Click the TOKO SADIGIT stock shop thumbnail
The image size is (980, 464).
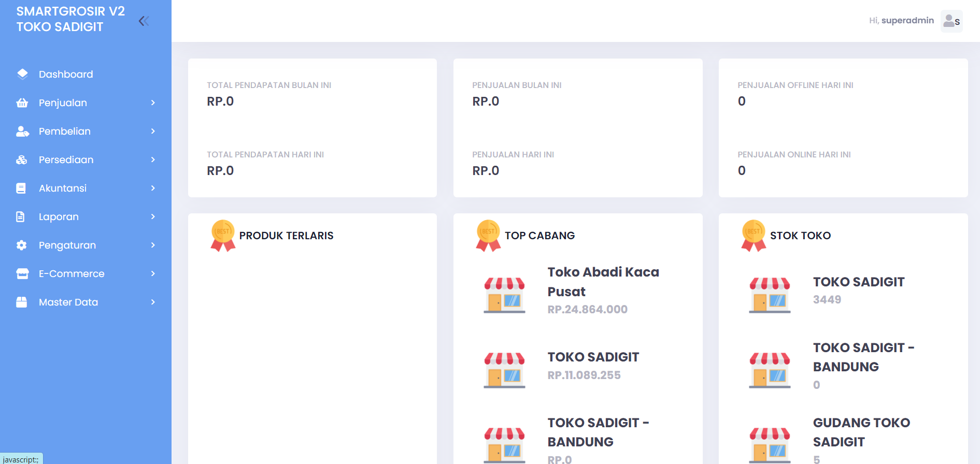click(770, 295)
